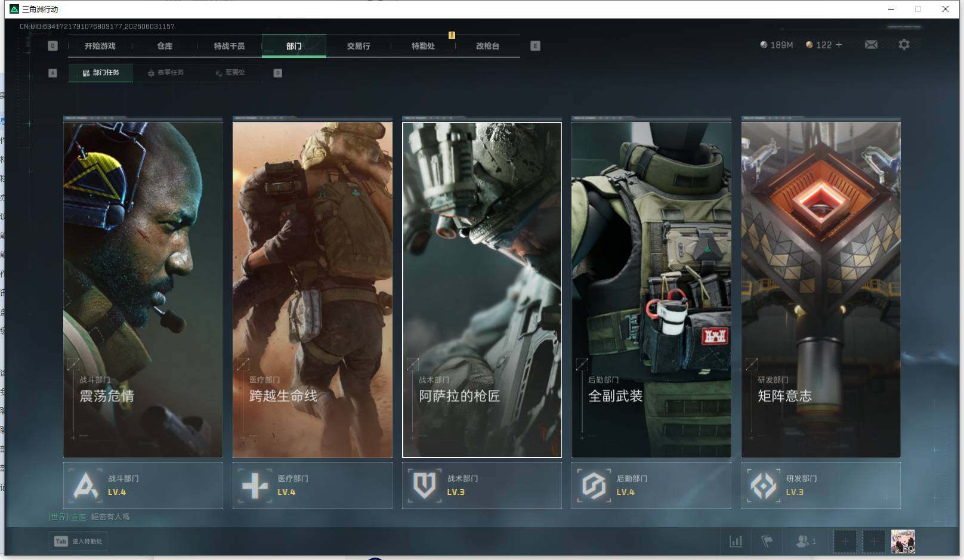This screenshot has width=964, height=560.
Task: Open the 震荡危情 combat department card
Action: [143, 289]
